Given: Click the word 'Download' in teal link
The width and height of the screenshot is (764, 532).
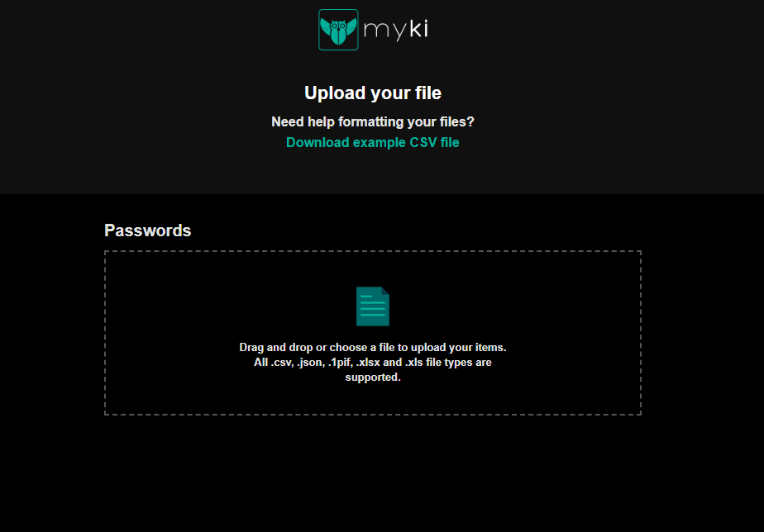Looking at the screenshot, I should coord(318,143).
